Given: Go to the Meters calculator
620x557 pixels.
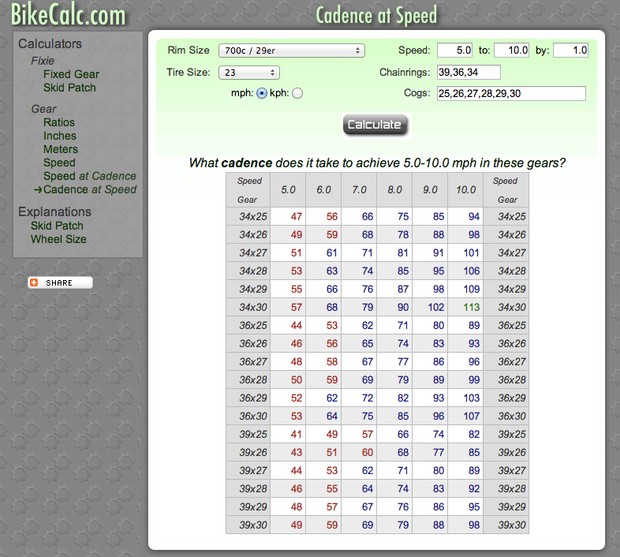Looking at the screenshot, I should (60, 149).
